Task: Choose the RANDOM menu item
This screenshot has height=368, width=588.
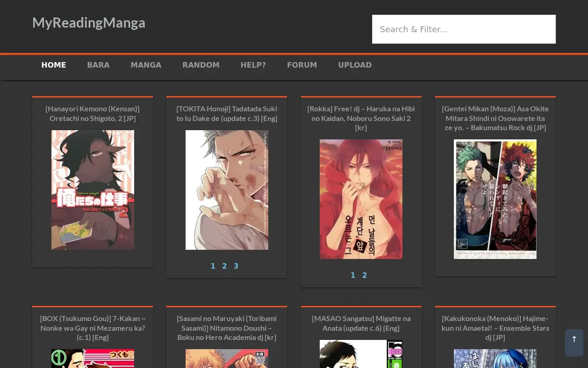Action: point(201,65)
